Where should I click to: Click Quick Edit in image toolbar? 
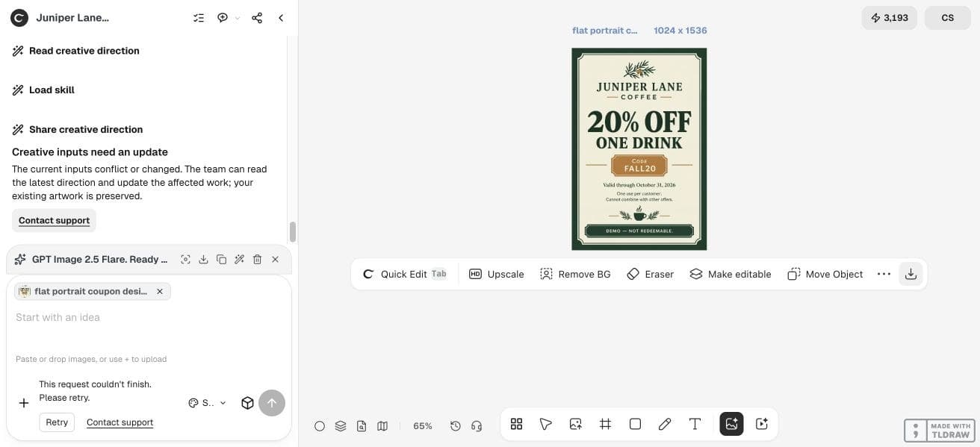click(404, 275)
